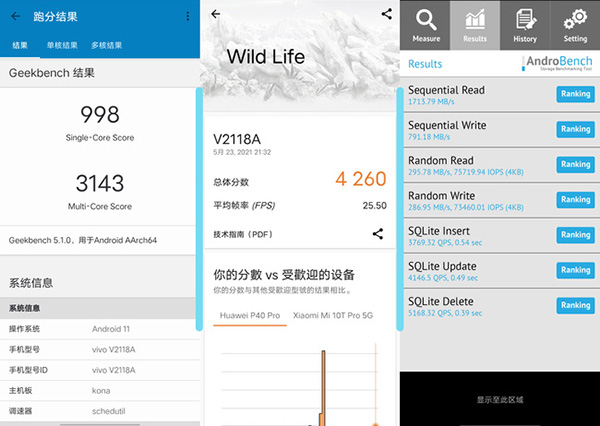The height and width of the screenshot is (426, 600).
Task: Switch to the 多核结果 tab
Action: [x=106, y=46]
